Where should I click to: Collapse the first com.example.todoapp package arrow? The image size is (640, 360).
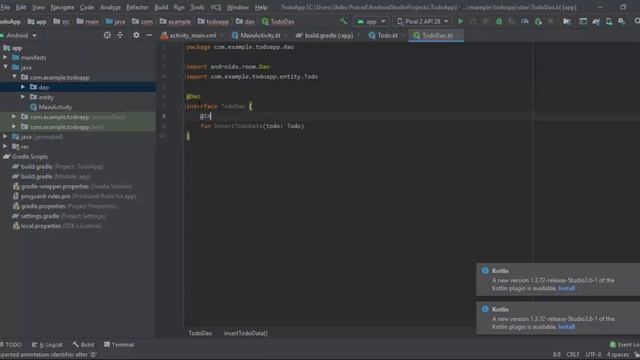(x=14, y=77)
